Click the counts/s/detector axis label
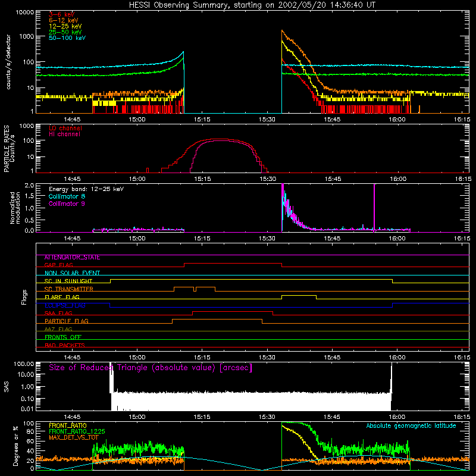The height and width of the screenshot is (476, 476). click(8, 62)
